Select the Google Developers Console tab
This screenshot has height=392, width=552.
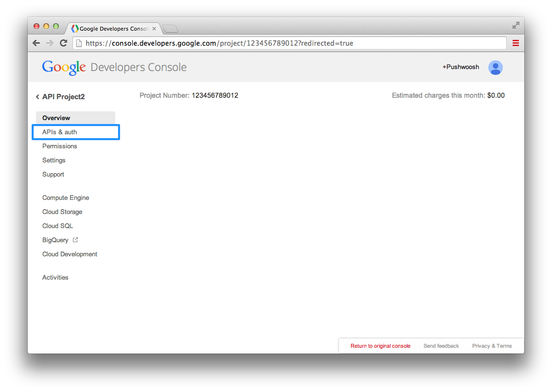tap(114, 29)
